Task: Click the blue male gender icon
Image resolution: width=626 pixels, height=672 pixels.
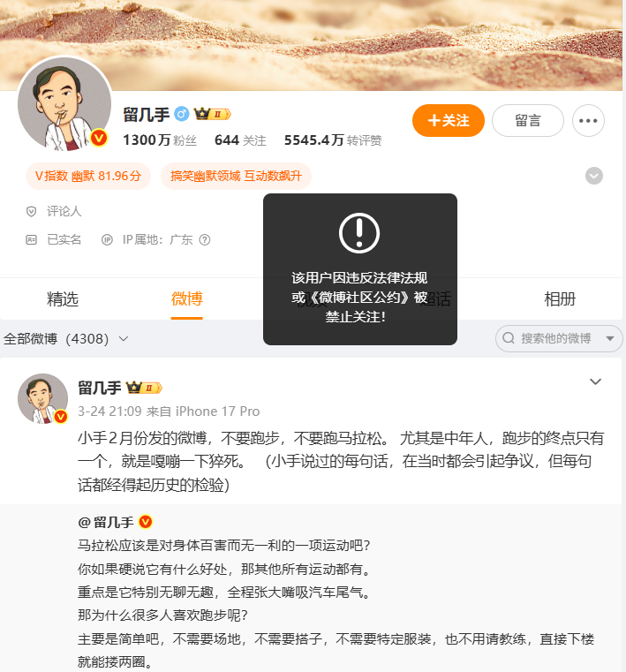Action: coord(181,114)
